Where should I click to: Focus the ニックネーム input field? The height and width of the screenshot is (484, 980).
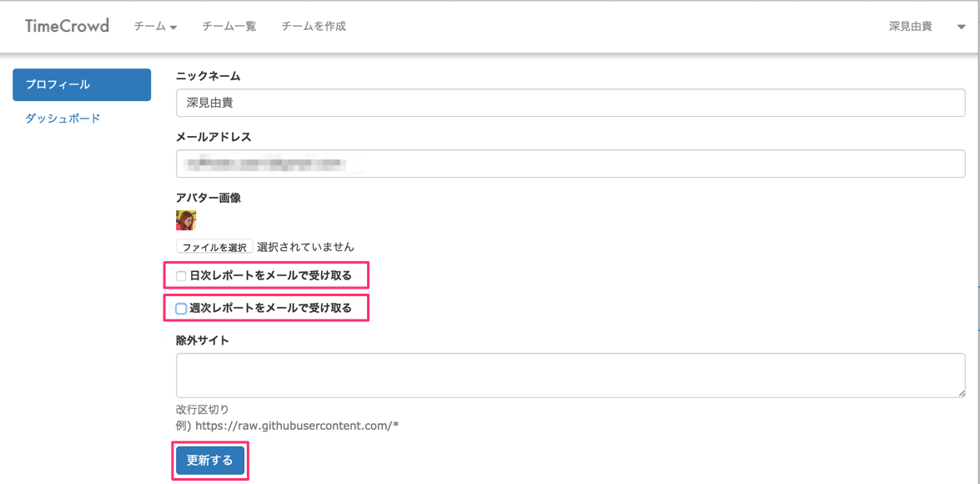pyautogui.click(x=570, y=103)
